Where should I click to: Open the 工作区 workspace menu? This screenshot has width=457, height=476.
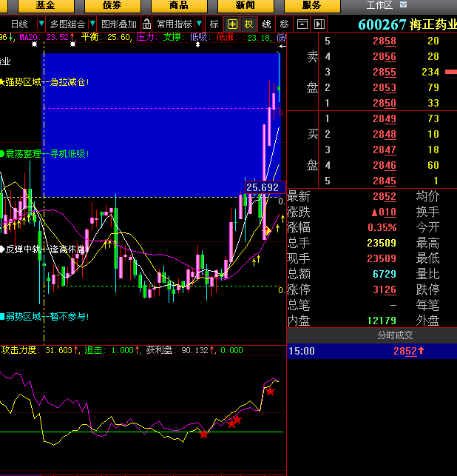click(x=379, y=5)
